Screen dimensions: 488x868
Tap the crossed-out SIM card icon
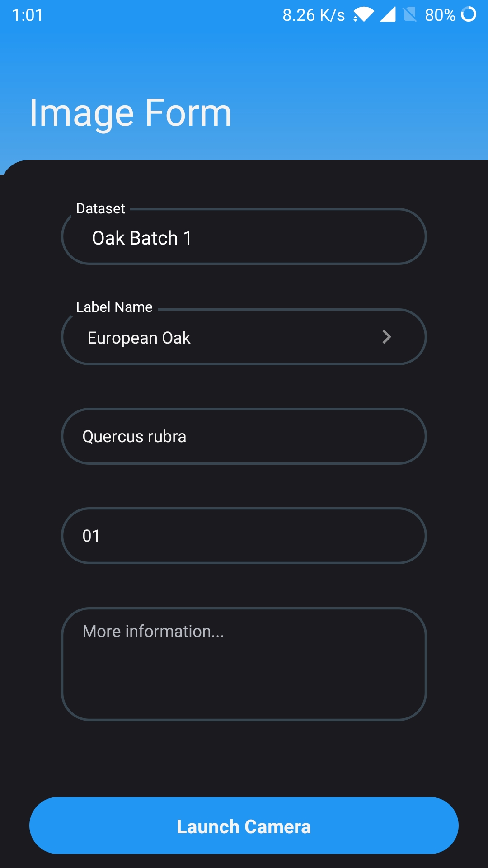(410, 14)
